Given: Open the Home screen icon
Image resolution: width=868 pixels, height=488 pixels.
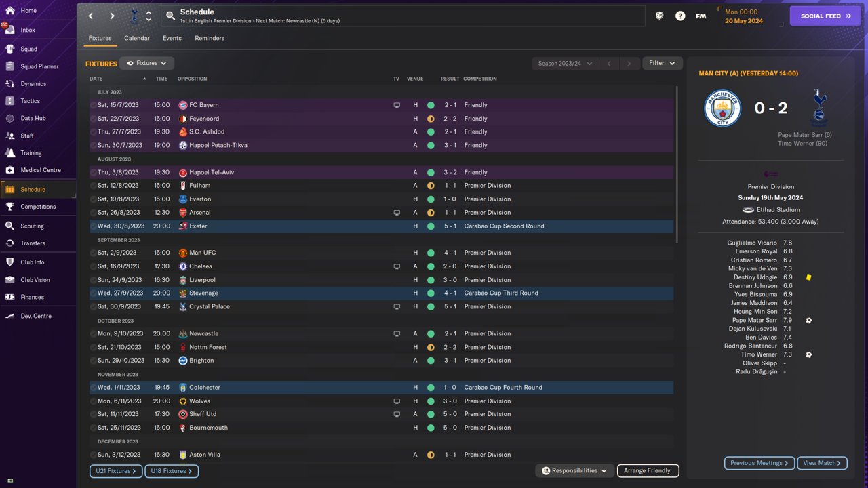Looking at the screenshot, I should coord(9,11).
